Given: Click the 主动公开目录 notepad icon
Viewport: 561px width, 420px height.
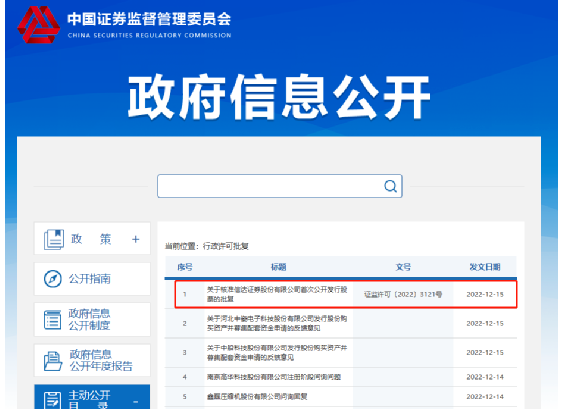Looking at the screenshot, I should (x=52, y=400).
